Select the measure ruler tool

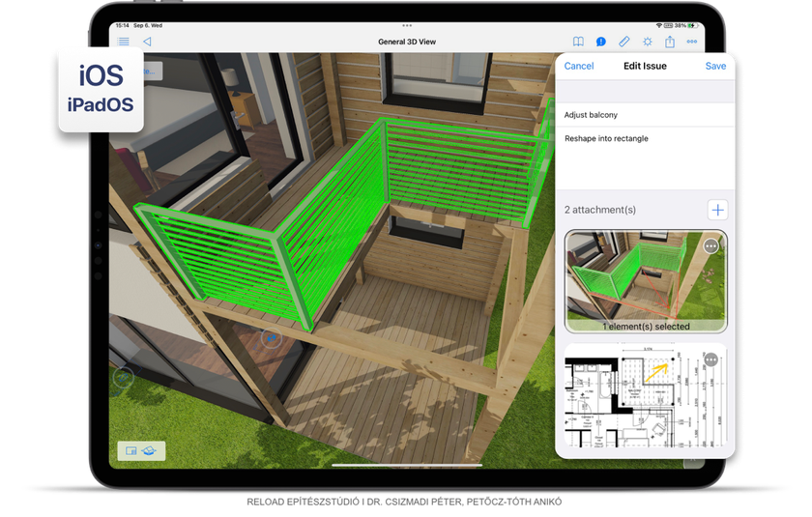pos(624,42)
